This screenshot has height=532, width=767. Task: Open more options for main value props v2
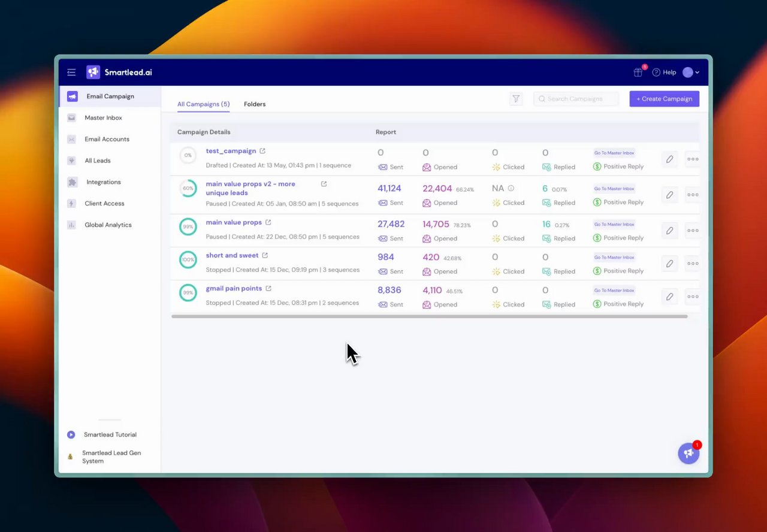point(693,195)
